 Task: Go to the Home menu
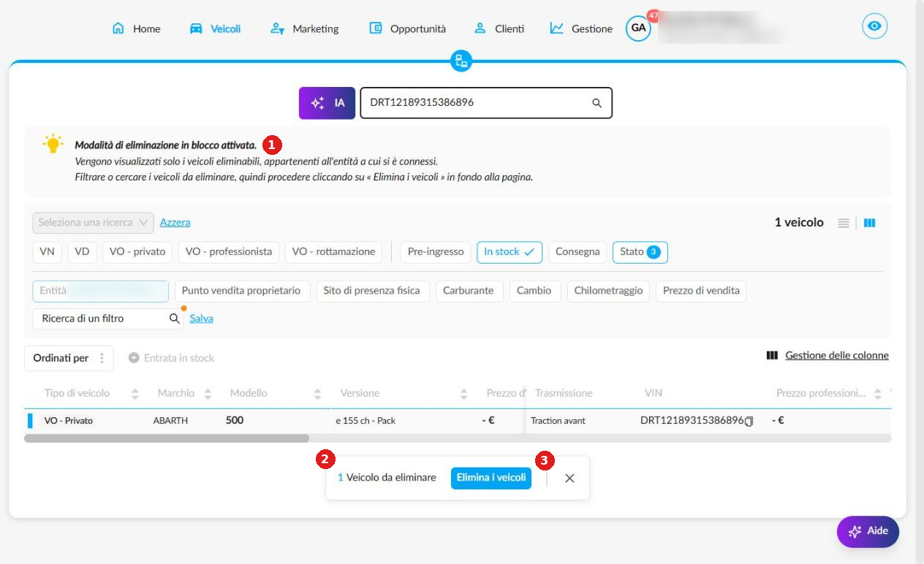(x=136, y=29)
